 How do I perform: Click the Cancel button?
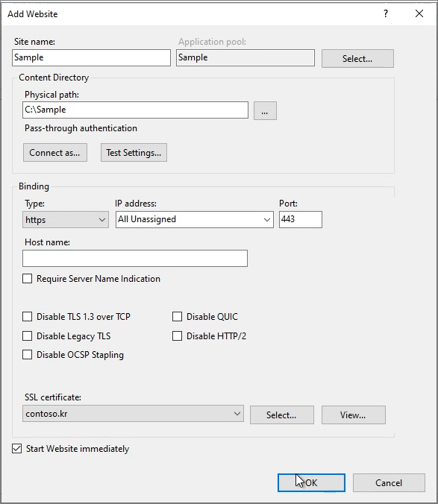(x=389, y=483)
